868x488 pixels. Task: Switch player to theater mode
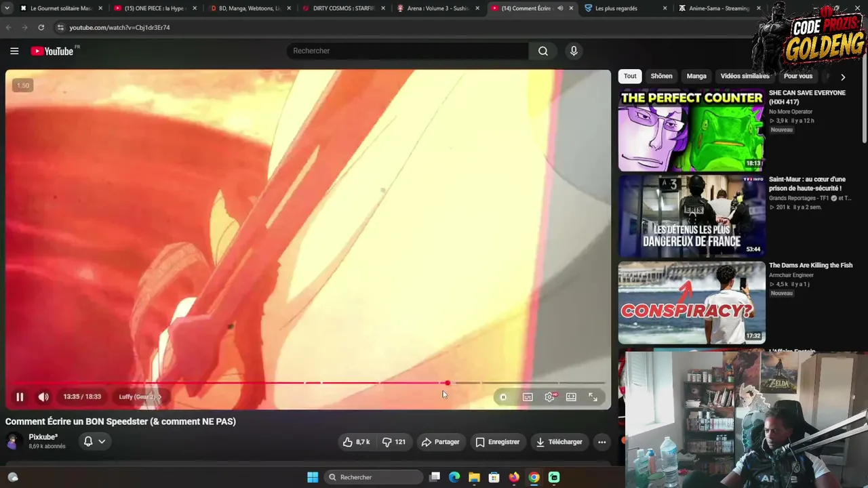point(571,397)
